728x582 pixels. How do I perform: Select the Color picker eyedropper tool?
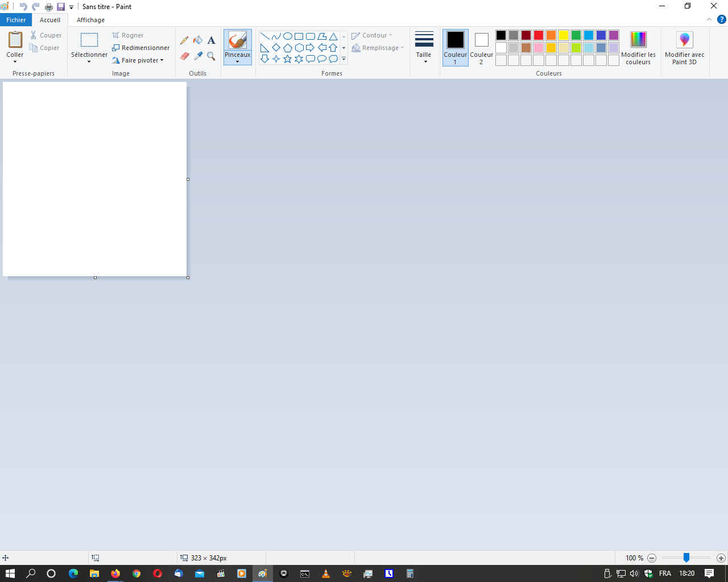tap(198, 56)
